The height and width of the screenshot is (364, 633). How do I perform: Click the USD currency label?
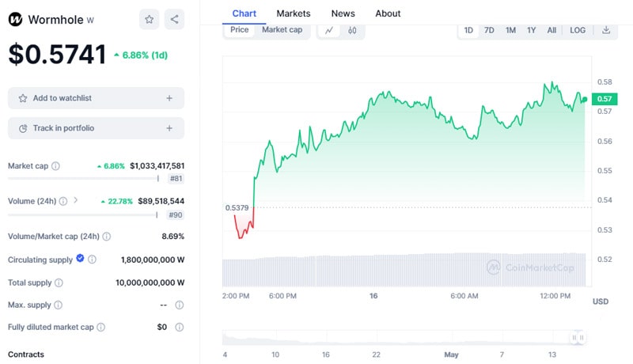coord(601,301)
